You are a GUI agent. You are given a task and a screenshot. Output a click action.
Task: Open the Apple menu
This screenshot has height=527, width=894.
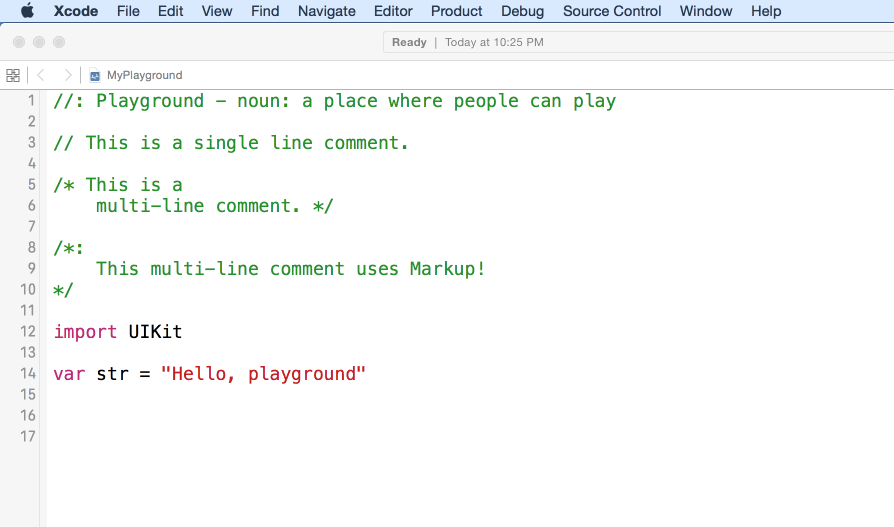pos(27,11)
